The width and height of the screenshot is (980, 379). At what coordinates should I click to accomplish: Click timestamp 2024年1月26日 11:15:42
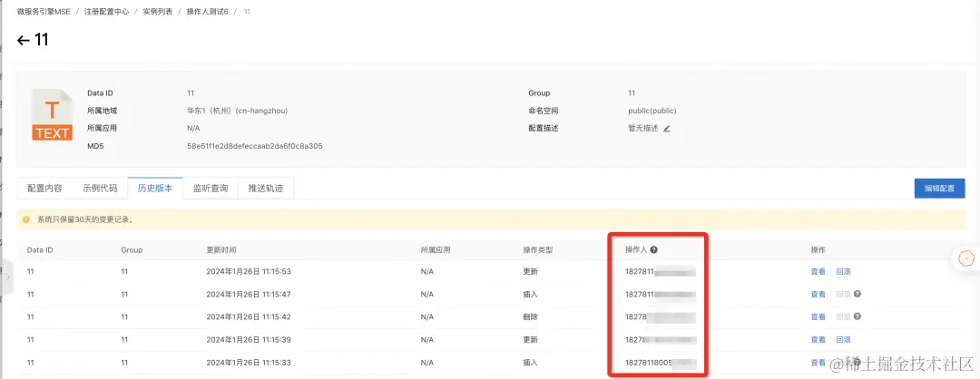pyautogui.click(x=249, y=316)
